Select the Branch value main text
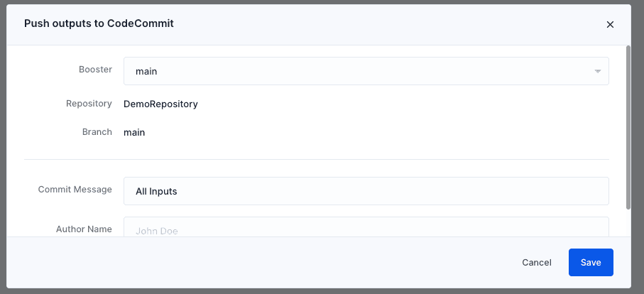Image resolution: width=644 pixels, height=294 pixels. pyautogui.click(x=134, y=133)
